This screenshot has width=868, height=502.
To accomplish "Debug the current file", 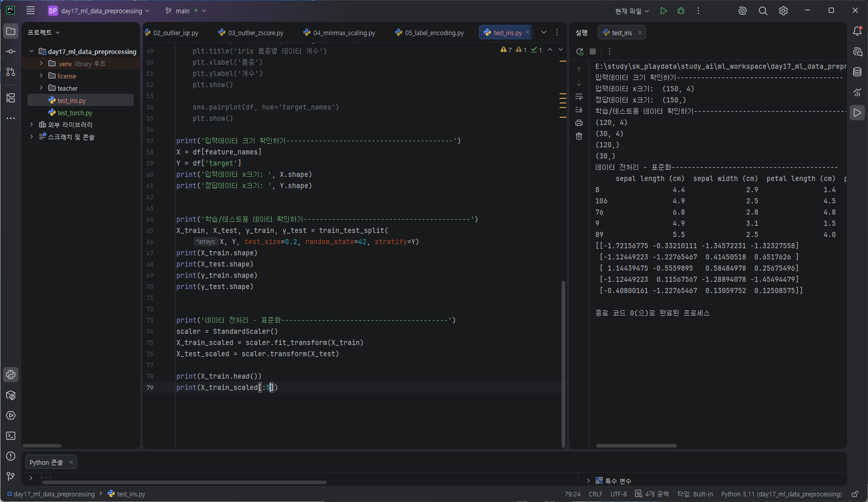I will pos(681,11).
